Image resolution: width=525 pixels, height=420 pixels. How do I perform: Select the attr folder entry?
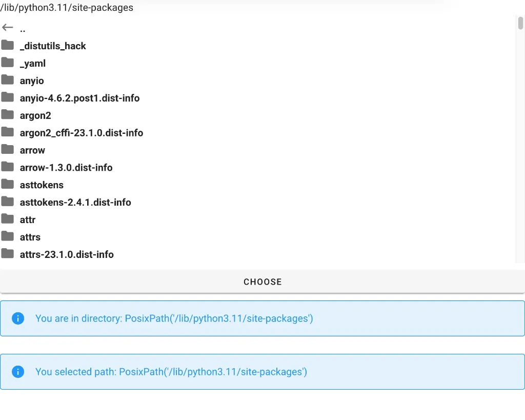pyautogui.click(x=28, y=220)
